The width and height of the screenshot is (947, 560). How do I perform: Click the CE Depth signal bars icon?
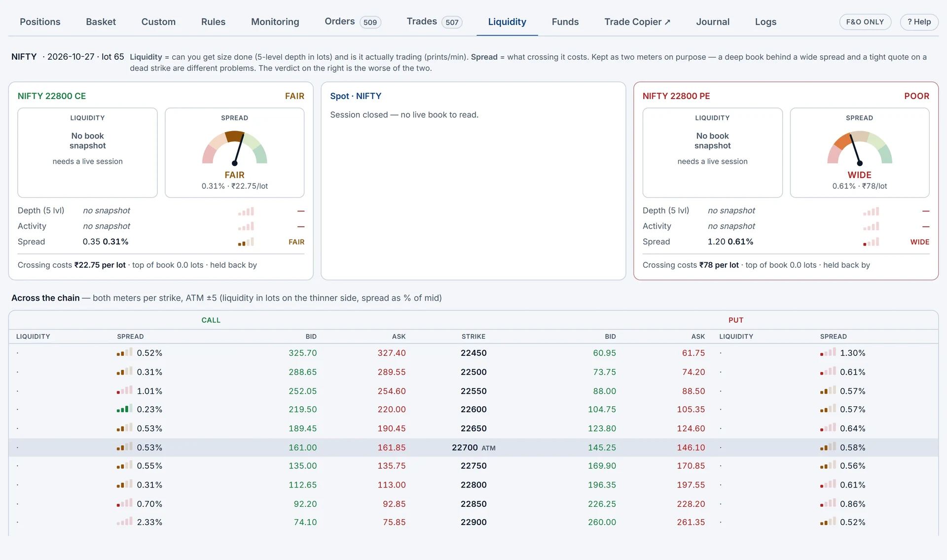pyautogui.click(x=246, y=211)
